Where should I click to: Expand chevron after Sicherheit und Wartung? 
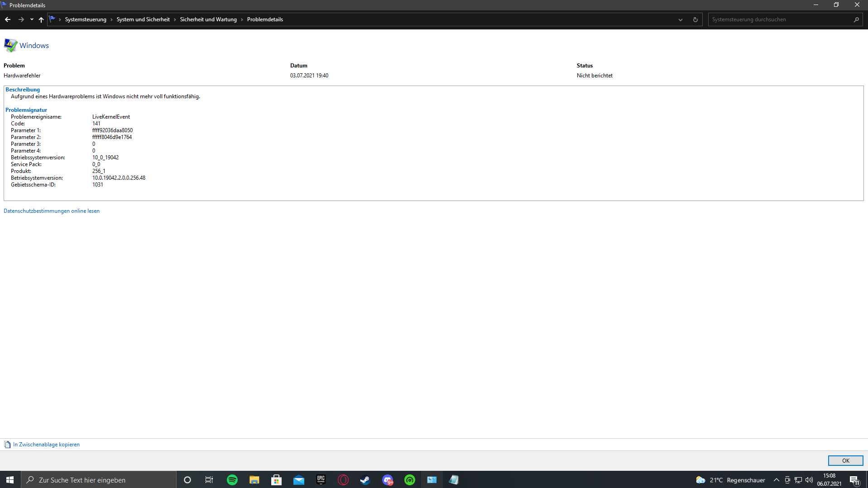pos(242,19)
